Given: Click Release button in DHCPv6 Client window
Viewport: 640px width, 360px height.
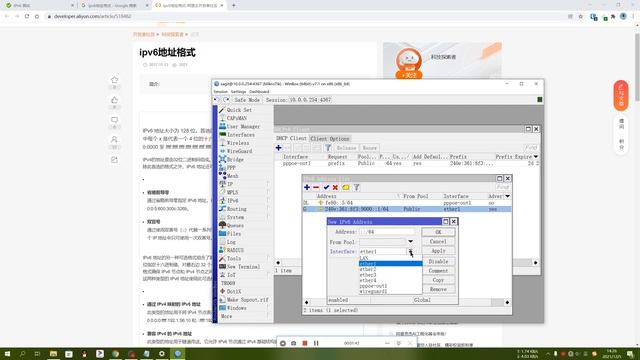Looking at the screenshot, I should click(346, 148).
